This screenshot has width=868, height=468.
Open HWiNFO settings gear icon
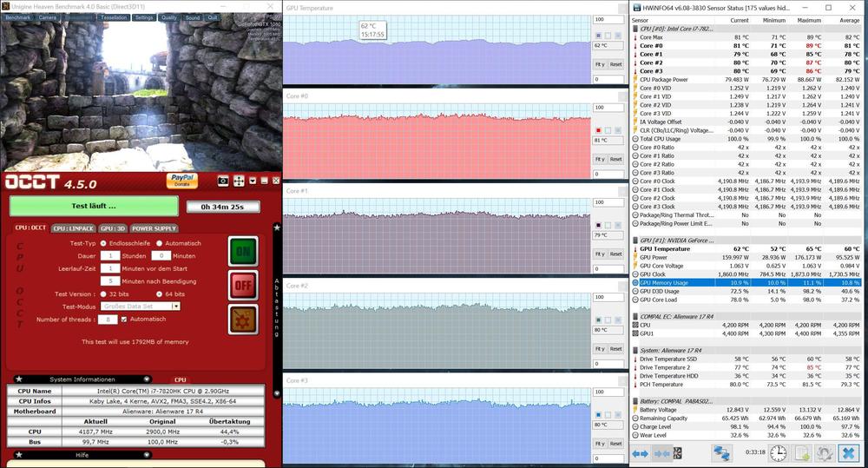(x=825, y=453)
